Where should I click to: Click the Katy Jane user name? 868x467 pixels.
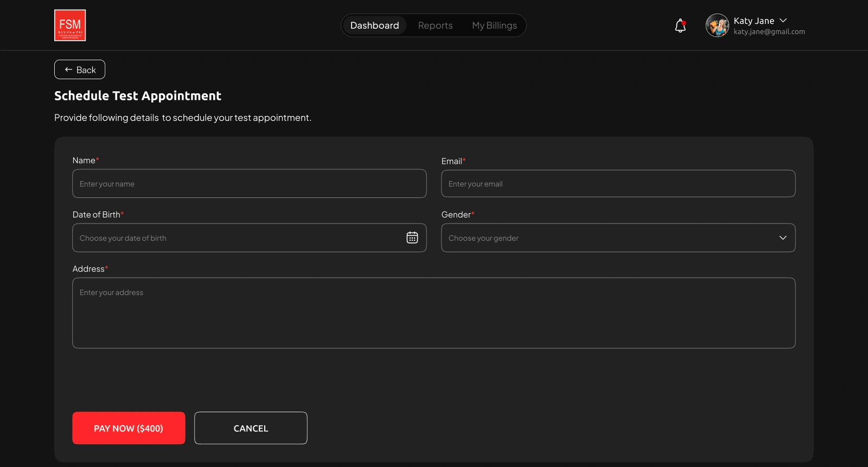(x=754, y=21)
